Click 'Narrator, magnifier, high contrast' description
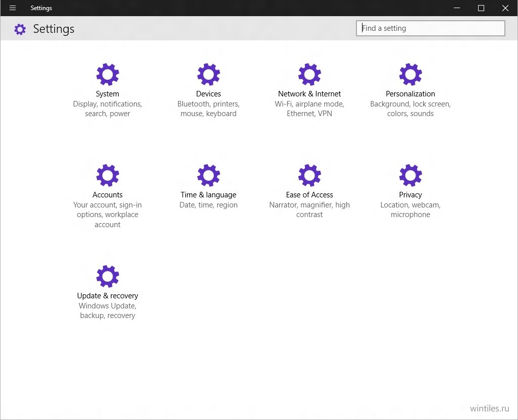Viewport: 518px width, 420px height. (309, 209)
